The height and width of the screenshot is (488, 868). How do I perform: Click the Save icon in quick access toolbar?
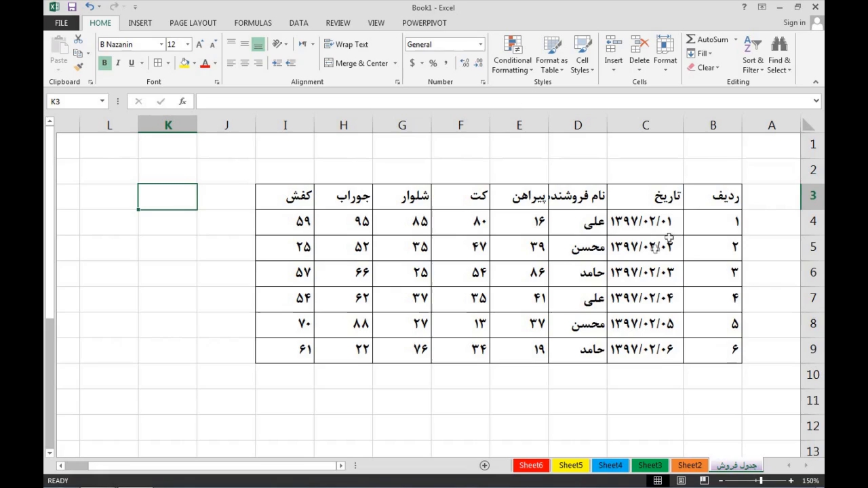[x=72, y=7]
